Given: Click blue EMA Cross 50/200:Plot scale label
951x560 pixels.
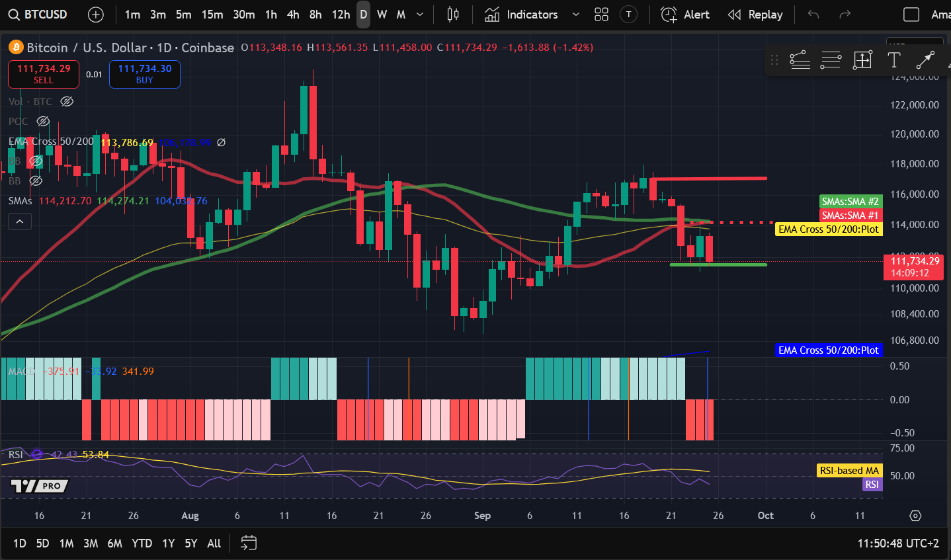Looking at the screenshot, I should (x=829, y=350).
